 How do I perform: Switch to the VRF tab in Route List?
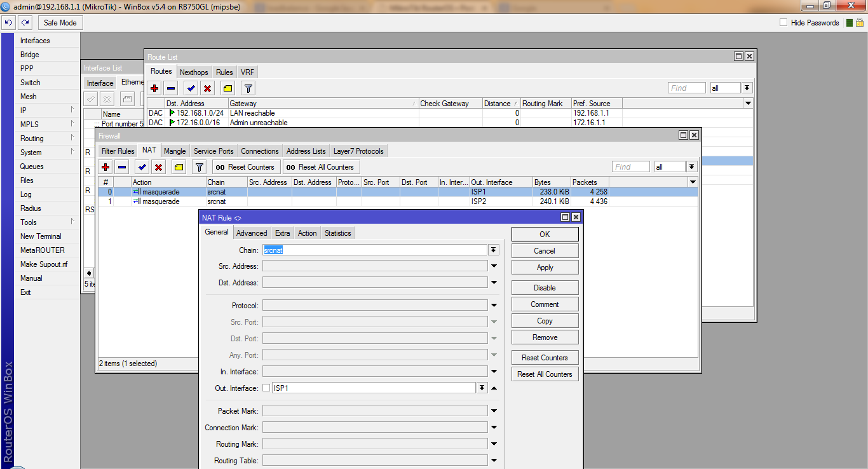point(247,72)
